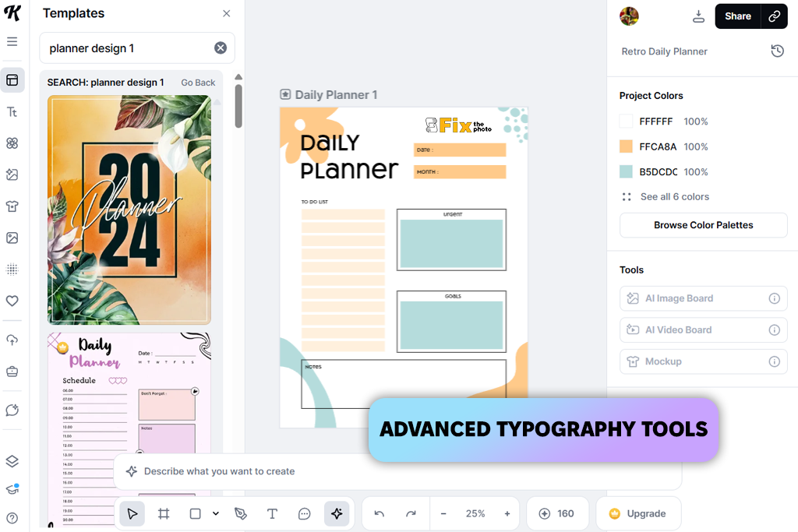
Task: Select the Pen drawing tool
Action: point(241,513)
